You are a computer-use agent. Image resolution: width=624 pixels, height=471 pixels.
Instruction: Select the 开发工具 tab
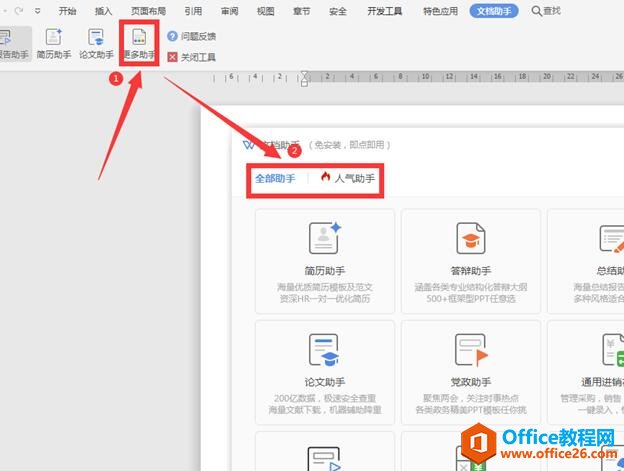[x=384, y=11]
